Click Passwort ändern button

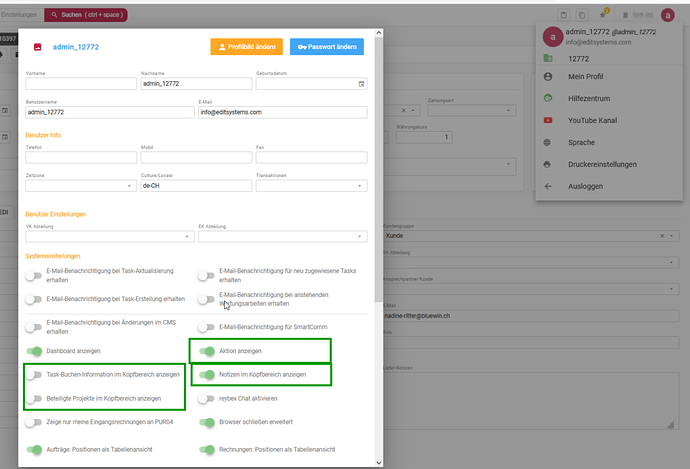click(x=327, y=47)
